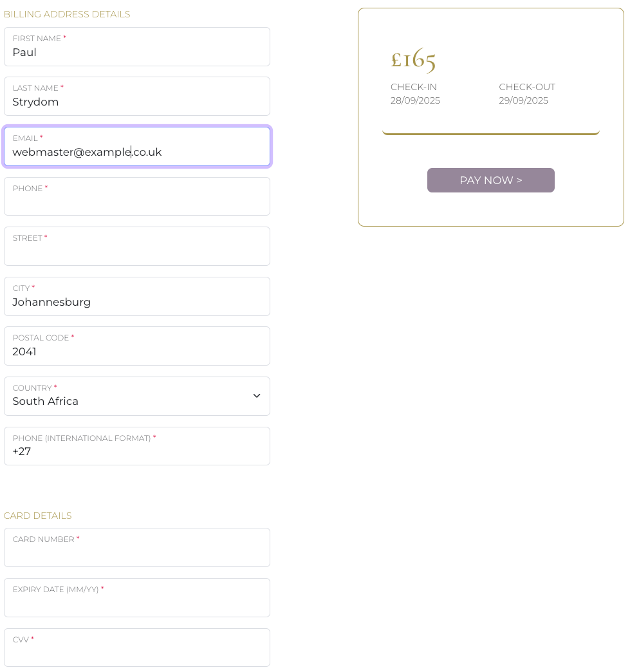Screen dimensions: 630x672
Task: Focus the CVV input field
Action: (x=137, y=648)
